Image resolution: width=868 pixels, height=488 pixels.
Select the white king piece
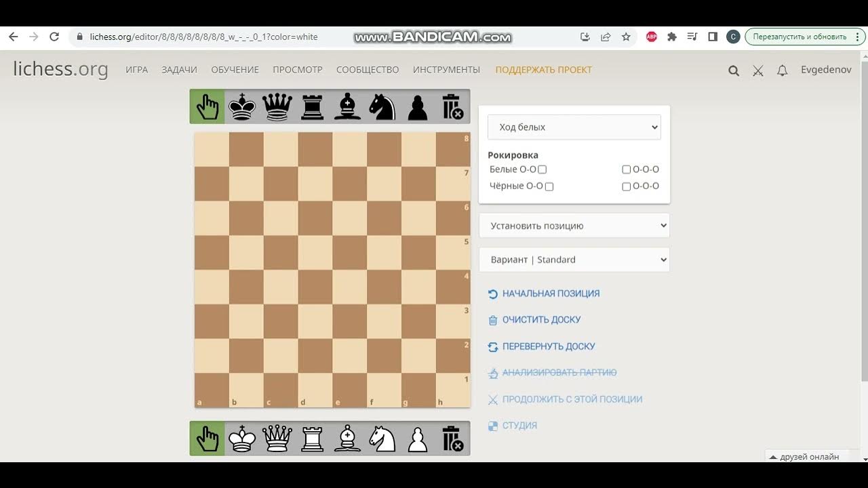pyautogui.click(x=242, y=439)
